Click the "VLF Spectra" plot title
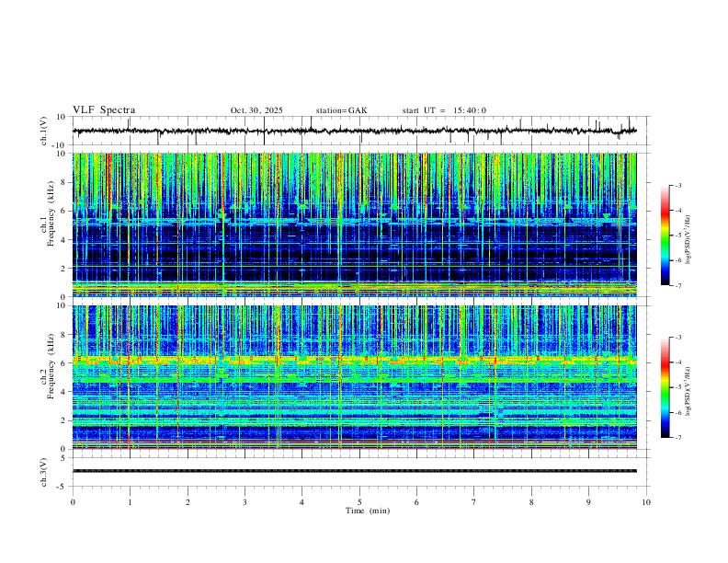 tap(104, 110)
